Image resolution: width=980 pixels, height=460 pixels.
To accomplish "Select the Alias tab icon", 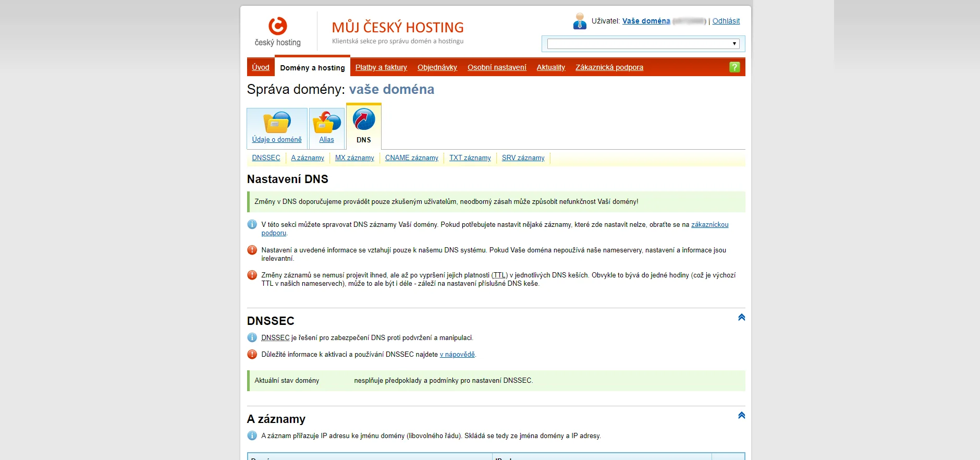I will 327,123.
